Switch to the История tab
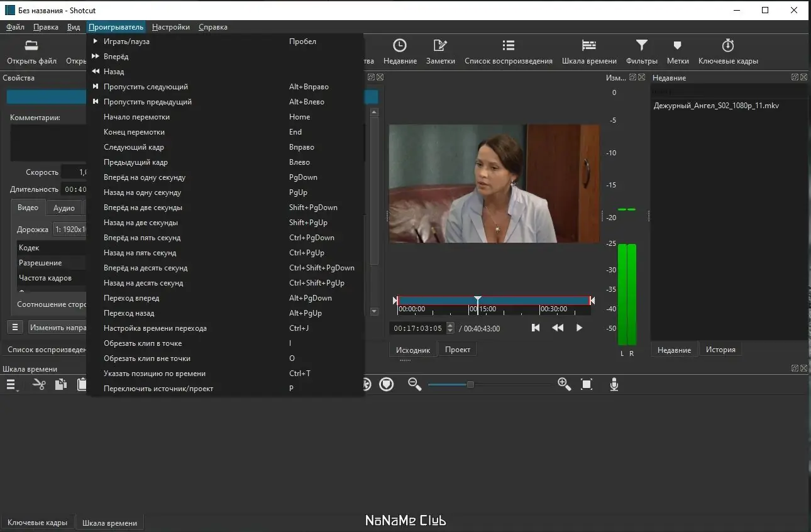Image resolution: width=811 pixels, height=532 pixels. point(720,350)
